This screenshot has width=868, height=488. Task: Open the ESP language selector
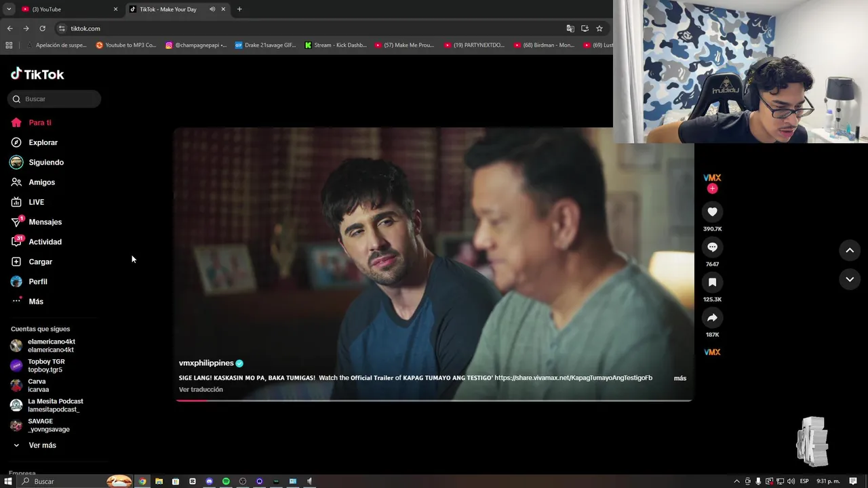(x=804, y=481)
